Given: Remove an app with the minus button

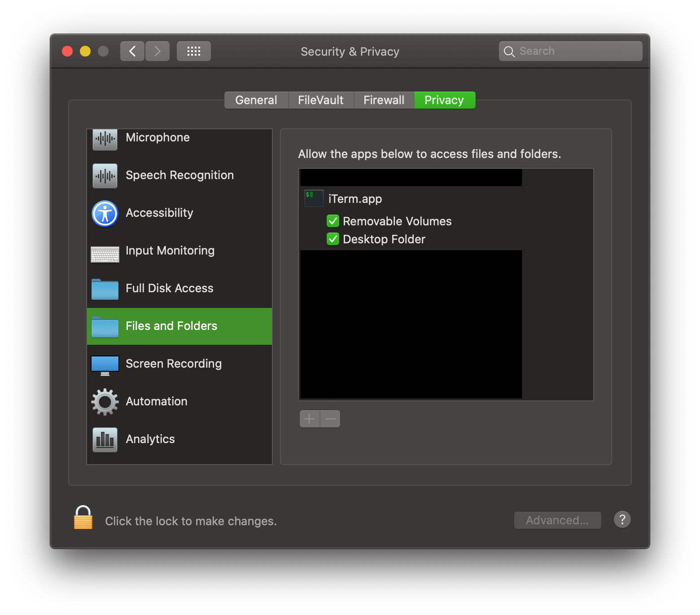Looking at the screenshot, I should [330, 419].
